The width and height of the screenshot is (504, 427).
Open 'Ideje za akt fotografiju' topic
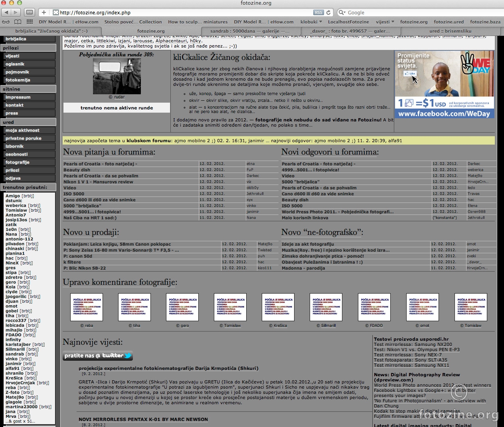(x=308, y=244)
